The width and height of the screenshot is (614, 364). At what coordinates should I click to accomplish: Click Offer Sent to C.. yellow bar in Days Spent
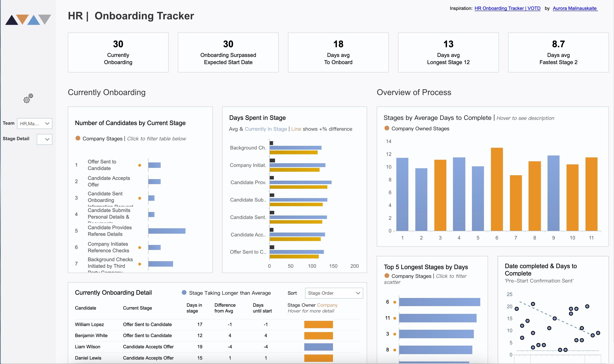coord(294,257)
